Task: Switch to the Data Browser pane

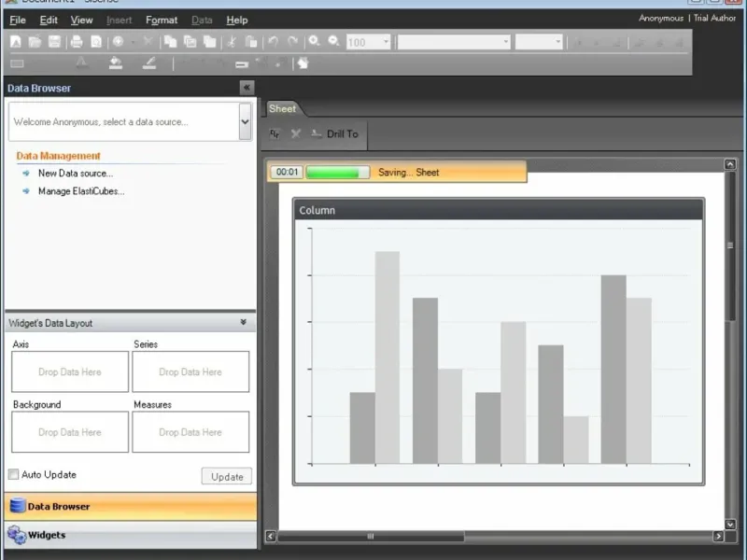Action: click(x=130, y=506)
